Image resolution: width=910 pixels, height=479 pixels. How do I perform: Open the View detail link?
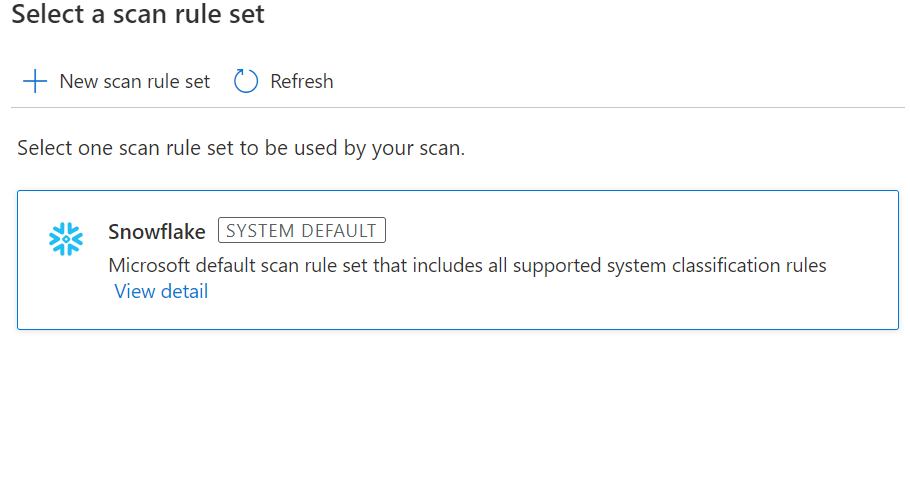coord(161,292)
